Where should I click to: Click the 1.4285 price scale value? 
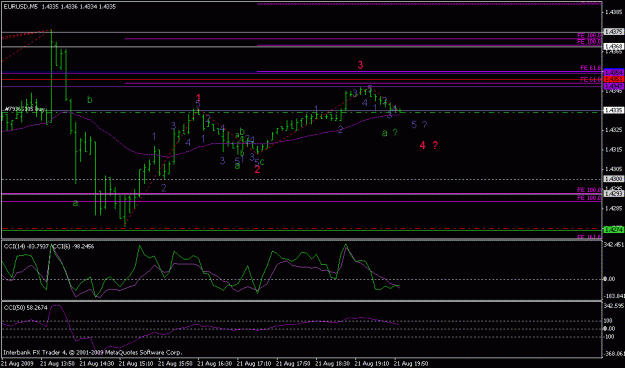[613, 209]
